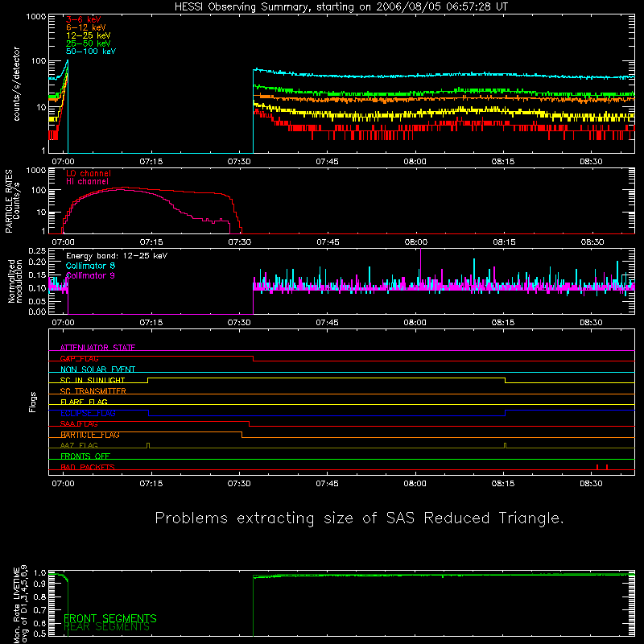The image size is (644, 644).
Task: Click the Mon. Rate LIVETIME axis title
Action: [19, 604]
